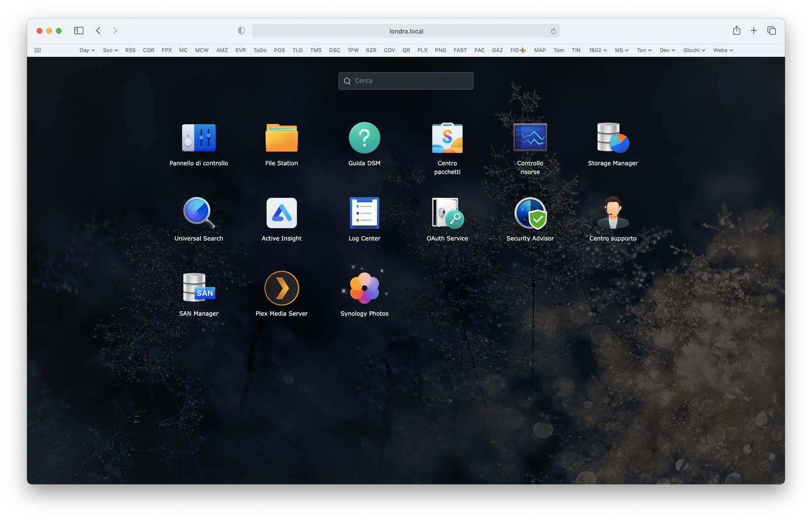The width and height of the screenshot is (812, 520).
Task: Open Storage Manager
Action: tap(613, 138)
